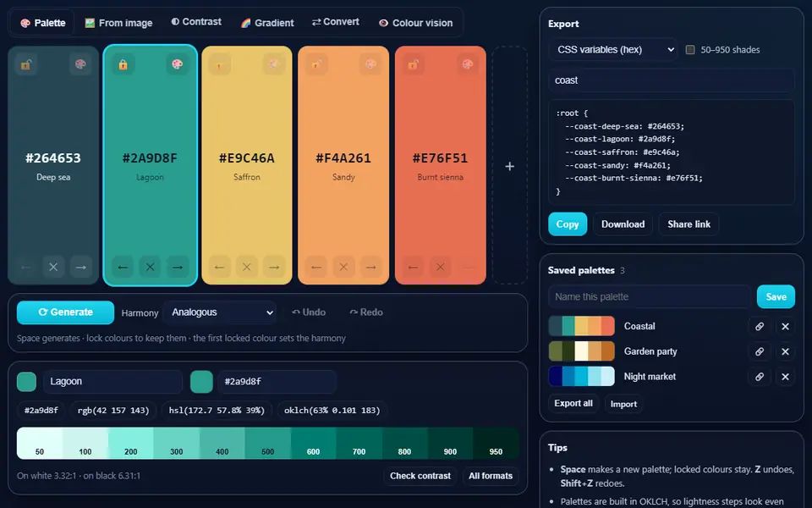Toggle lock on the Deep sea colour card
The height and width of the screenshot is (508, 812).
click(x=26, y=64)
